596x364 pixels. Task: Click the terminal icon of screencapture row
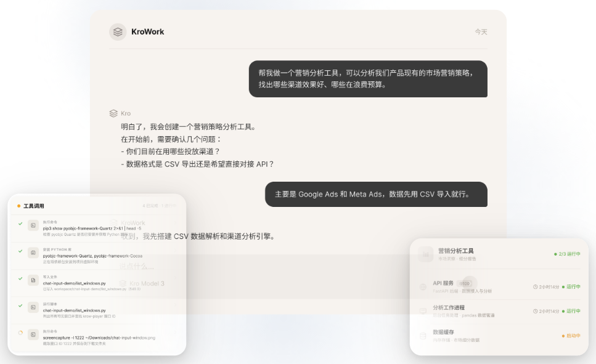(x=33, y=334)
